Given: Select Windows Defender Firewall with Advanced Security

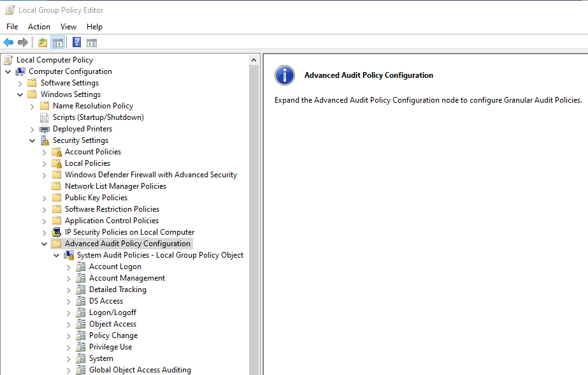Looking at the screenshot, I should [x=151, y=175].
